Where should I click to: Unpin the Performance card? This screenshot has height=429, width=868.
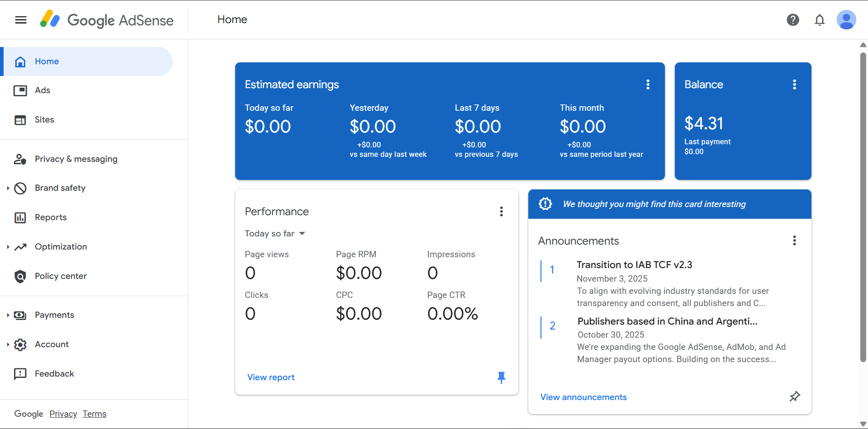501,377
